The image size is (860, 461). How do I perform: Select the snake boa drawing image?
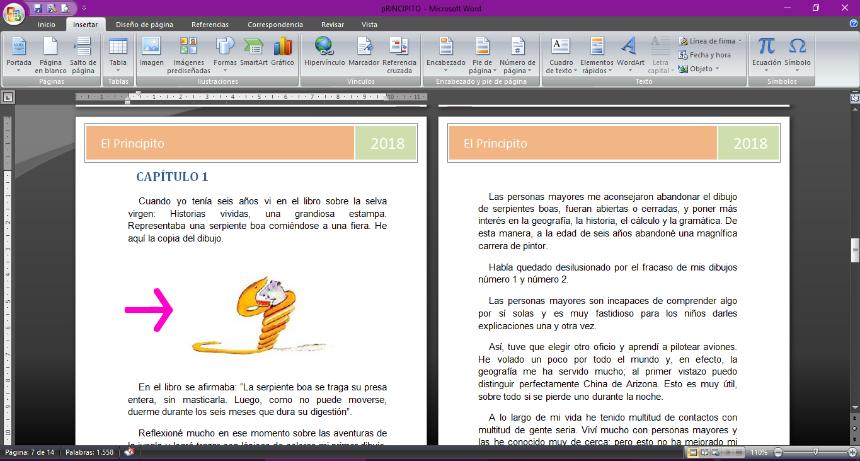[258, 315]
